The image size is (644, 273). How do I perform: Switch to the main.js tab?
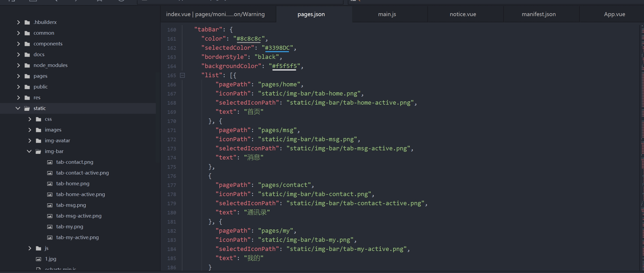click(387, 14)
